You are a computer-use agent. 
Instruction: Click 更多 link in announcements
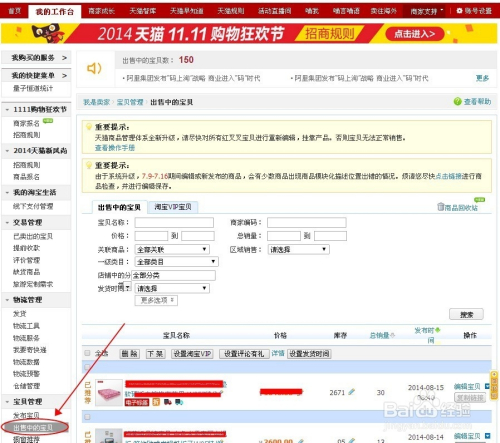(x=482, y=78)
